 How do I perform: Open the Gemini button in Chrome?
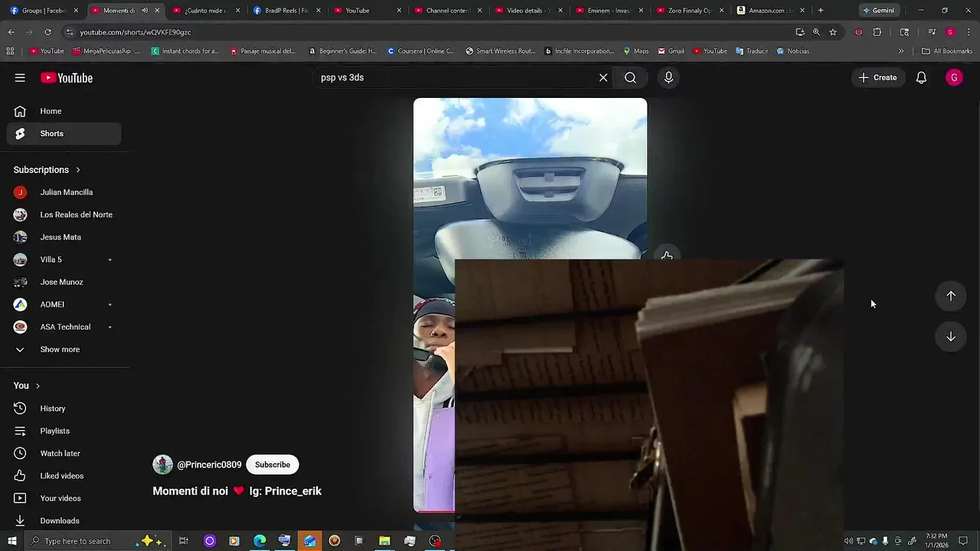pos(878,11)
